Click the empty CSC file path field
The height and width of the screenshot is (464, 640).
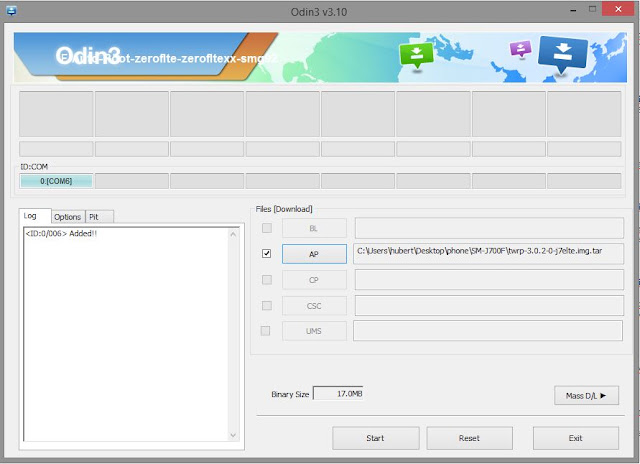[489, 305]
